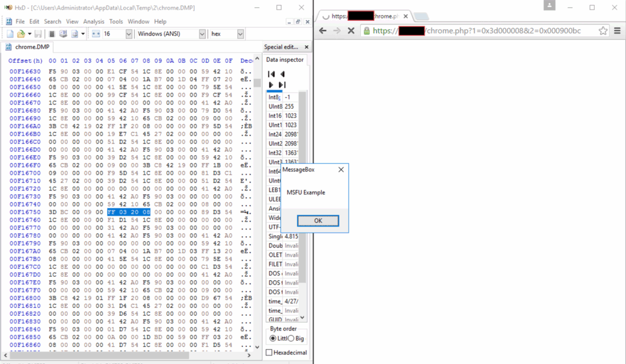Close the Special editors panel
The image size is (626, 364).
coord(306,47)
